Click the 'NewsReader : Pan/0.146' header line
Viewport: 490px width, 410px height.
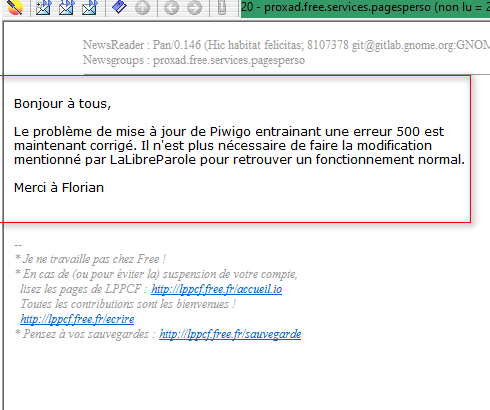pos(286,45)
